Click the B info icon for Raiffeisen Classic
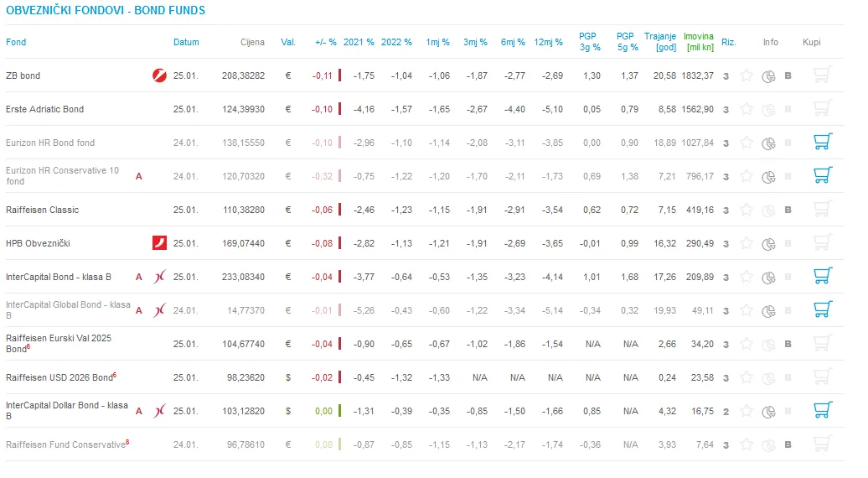Viewport: 868px width, 478px height. click(788, 210)
